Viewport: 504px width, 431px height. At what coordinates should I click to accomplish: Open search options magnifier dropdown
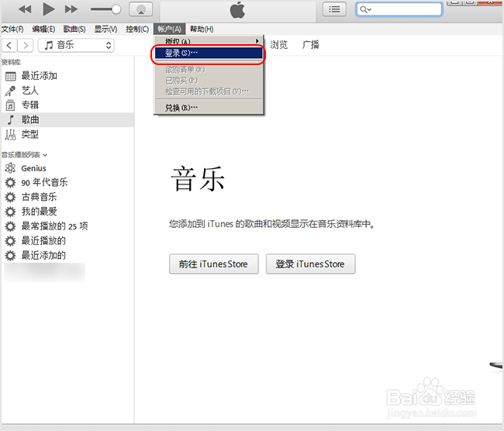[x=365, y=9]
